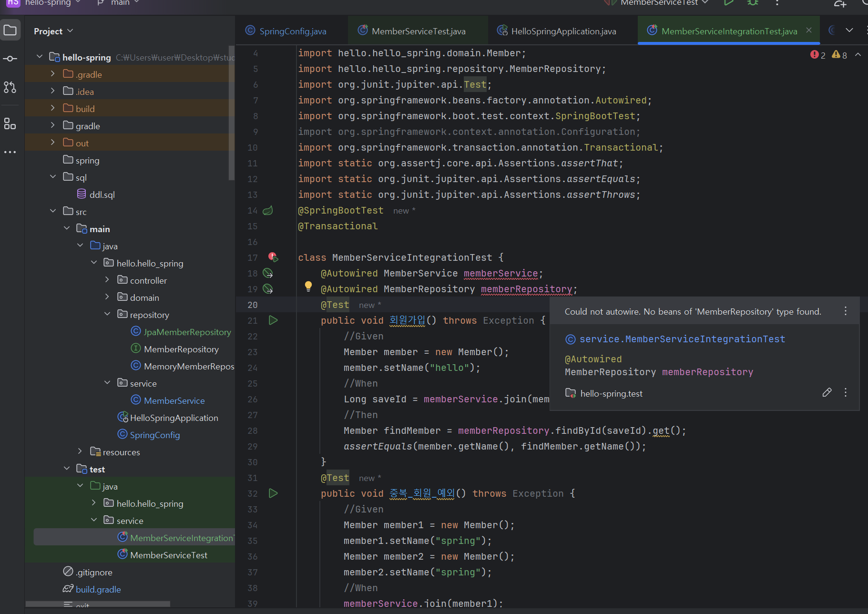Collapse the sql folder
868x614 pixels.
(52, 177)
